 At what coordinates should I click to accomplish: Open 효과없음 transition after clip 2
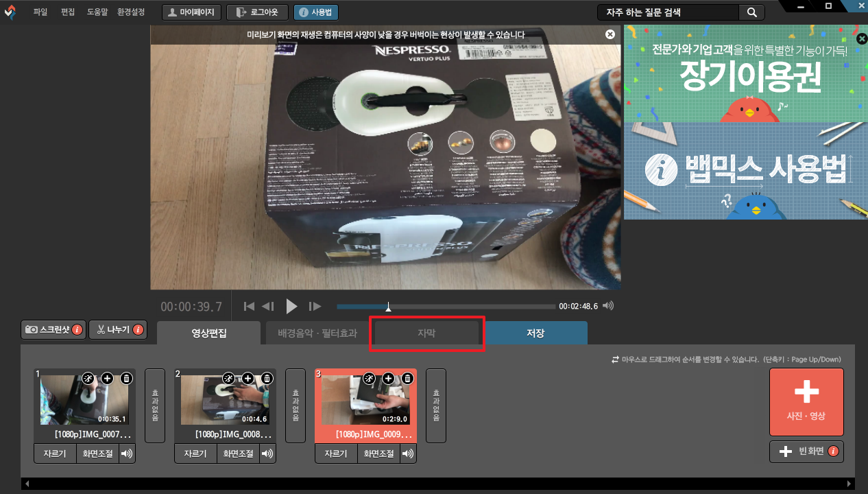coord(296,405)
